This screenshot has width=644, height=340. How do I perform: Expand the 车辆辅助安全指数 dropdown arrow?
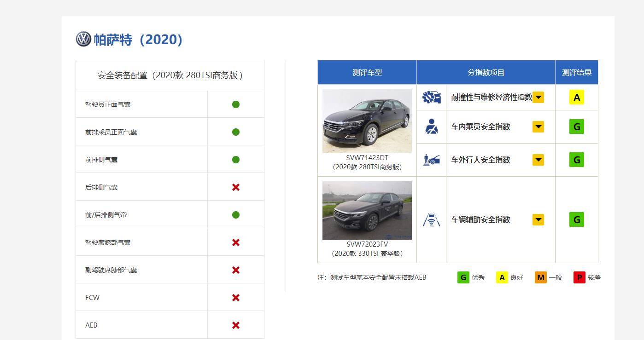click(538, 219)
